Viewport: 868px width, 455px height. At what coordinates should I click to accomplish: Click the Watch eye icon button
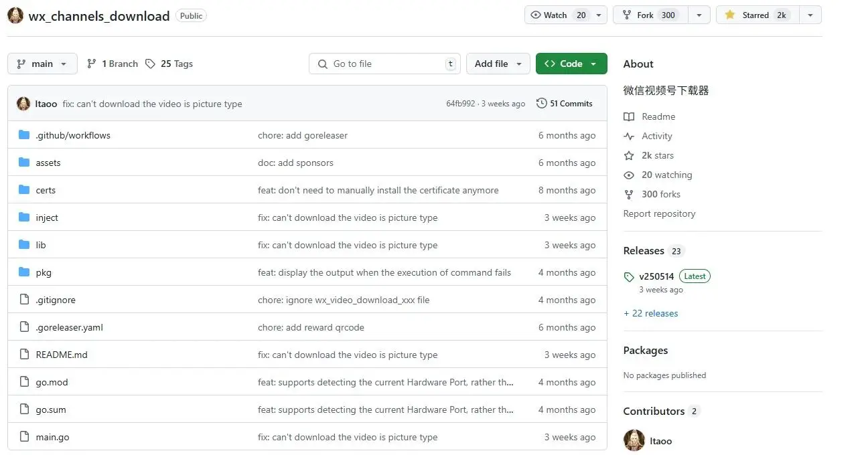[x=536, y=15]
